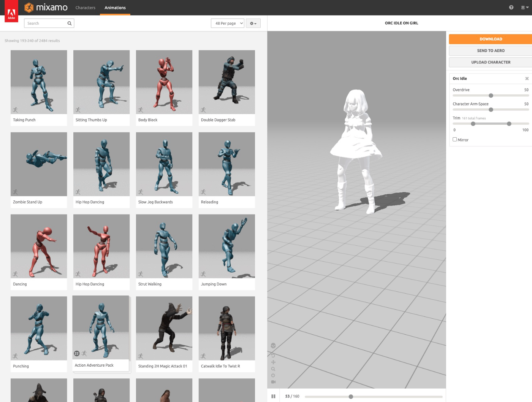Click the running-man icon on Body Block

click(x=141, y=110)
